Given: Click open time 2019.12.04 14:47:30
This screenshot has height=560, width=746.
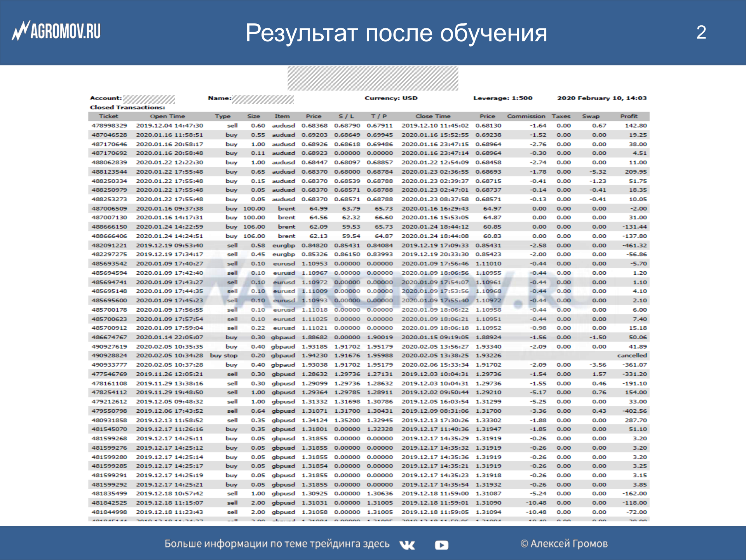Looking at the screenshot, I should click(x=169, y=126).
